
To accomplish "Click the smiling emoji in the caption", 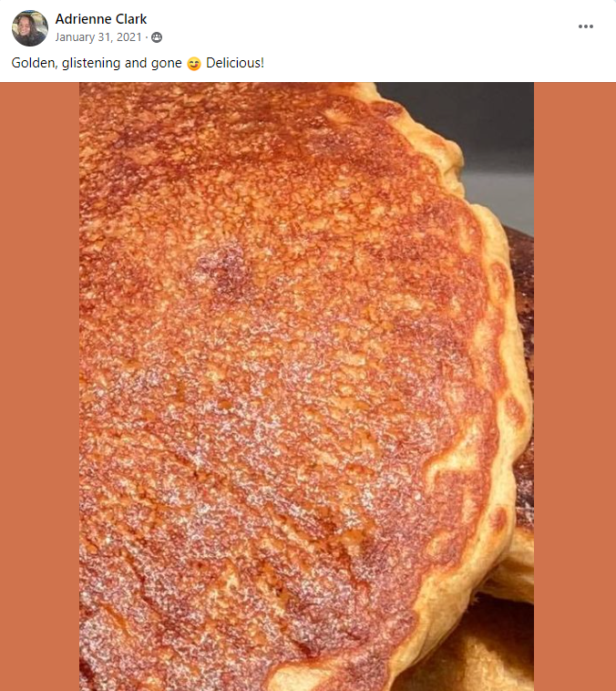I will [x=193, y=64].
